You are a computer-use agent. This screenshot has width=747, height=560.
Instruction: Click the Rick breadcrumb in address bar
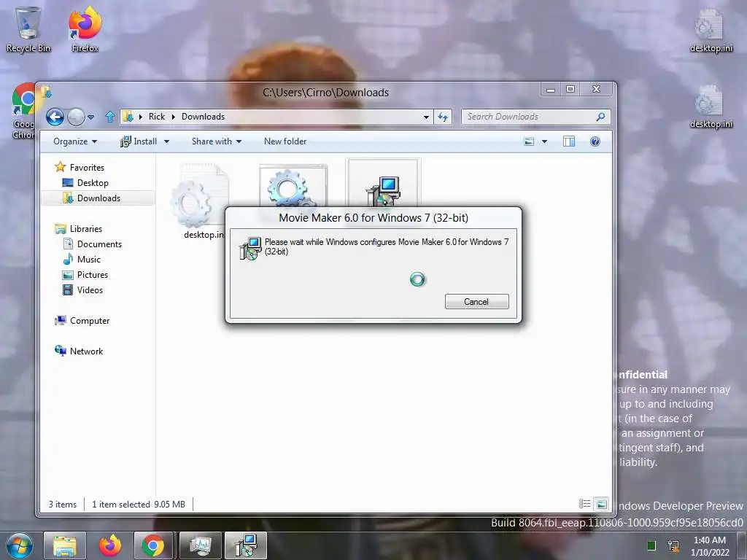[x=156, y=117]
